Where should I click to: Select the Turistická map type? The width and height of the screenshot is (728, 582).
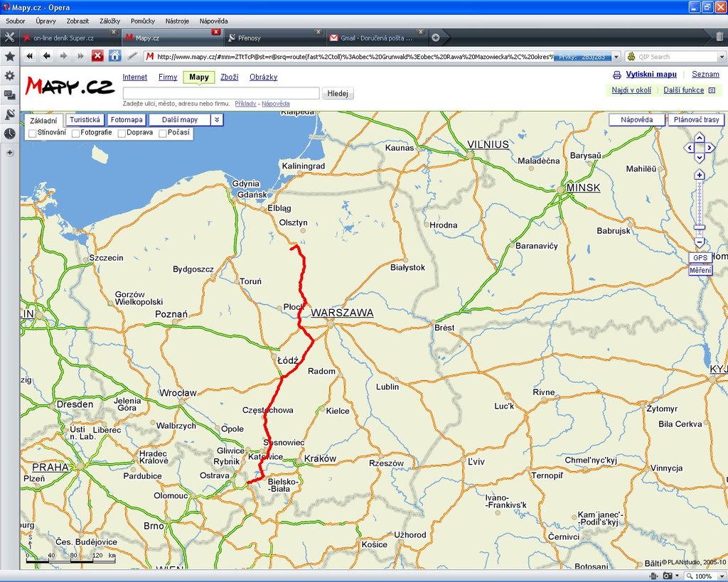pos(85,120)
